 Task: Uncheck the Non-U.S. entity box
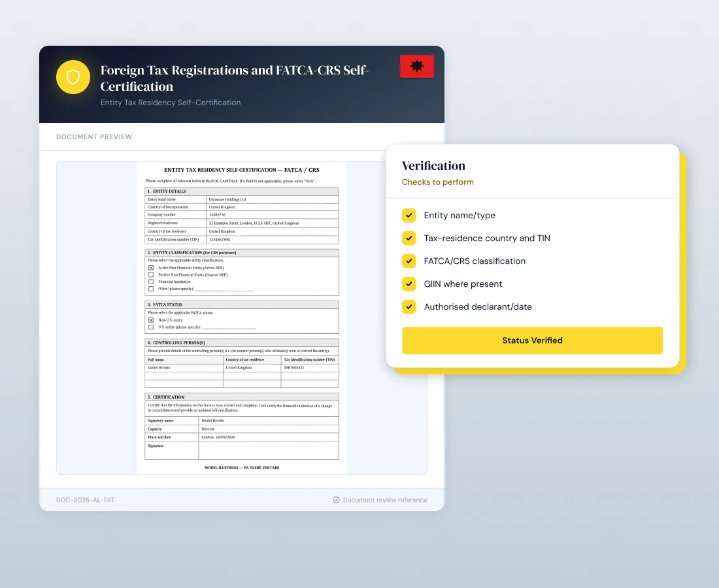point(151,320)
